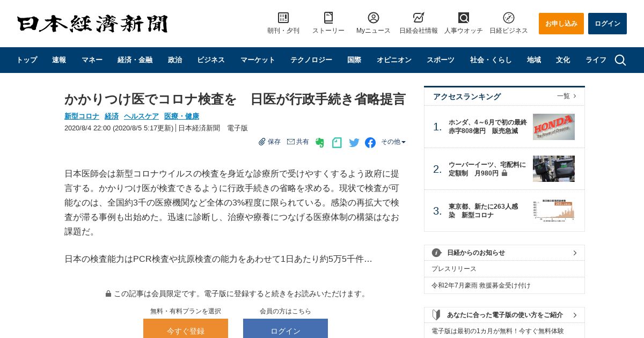Open 日経ビジネス compass icon
This screenshot has height=338, width=644.
509,18
